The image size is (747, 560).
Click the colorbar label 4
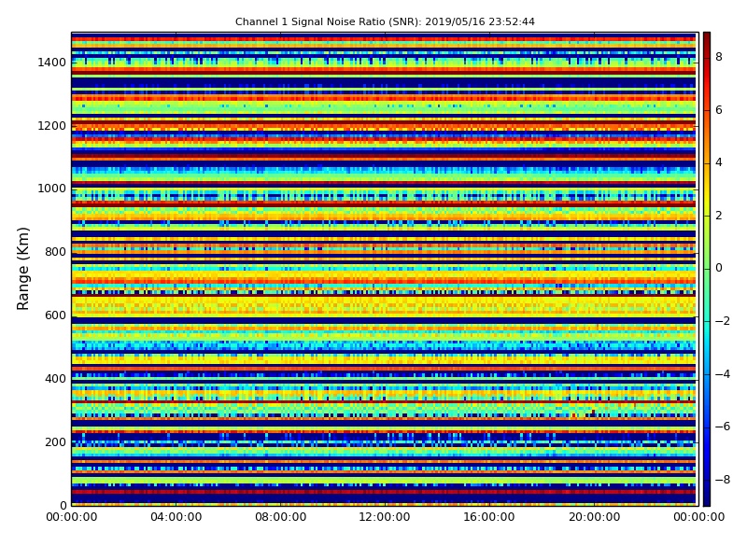coord(719,162)
